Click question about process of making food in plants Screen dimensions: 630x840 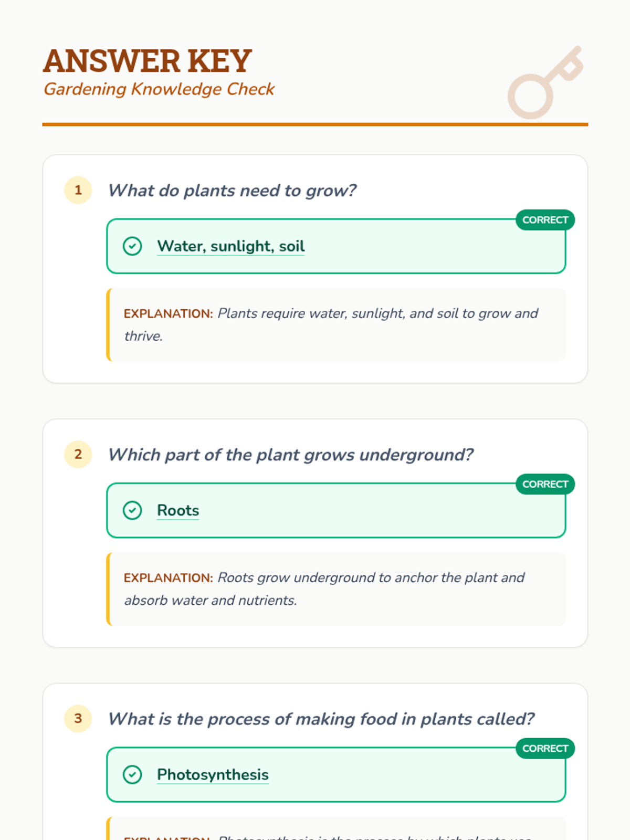[321, 719]
